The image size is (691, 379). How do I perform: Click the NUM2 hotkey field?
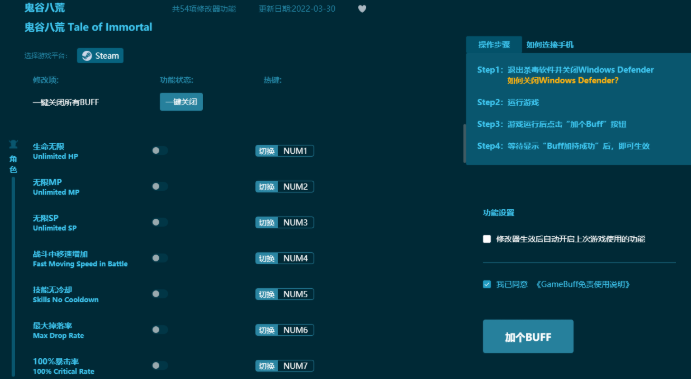(296, 187)
